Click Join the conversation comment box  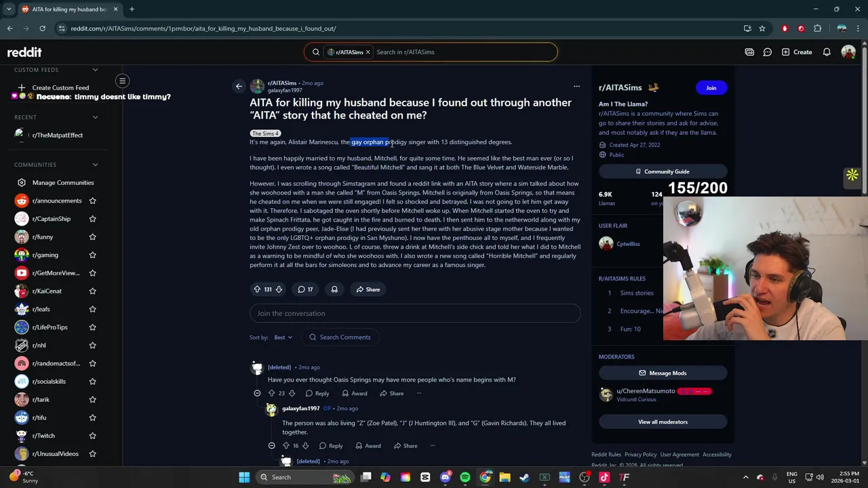pyautogui.click(x=415, y=314)
